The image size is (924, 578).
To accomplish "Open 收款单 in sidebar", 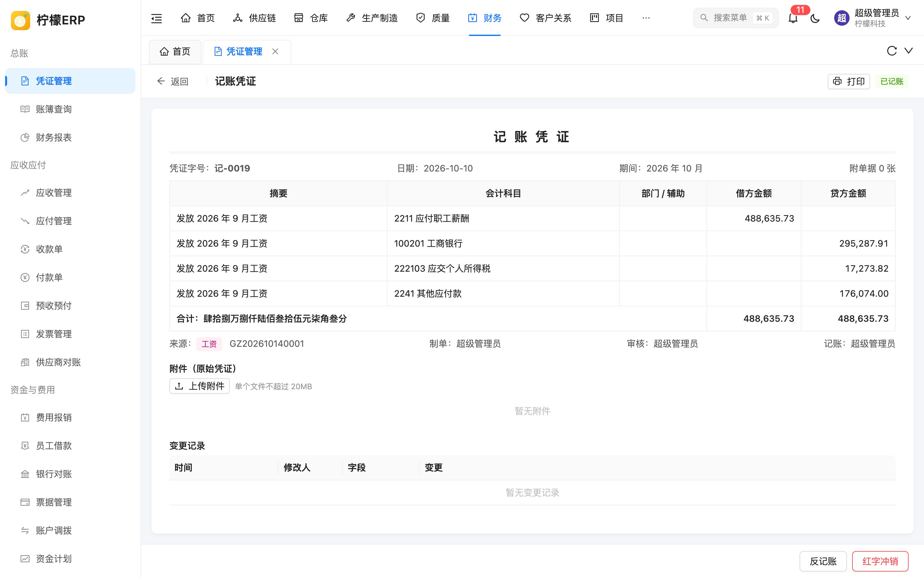I will point(70,249).
